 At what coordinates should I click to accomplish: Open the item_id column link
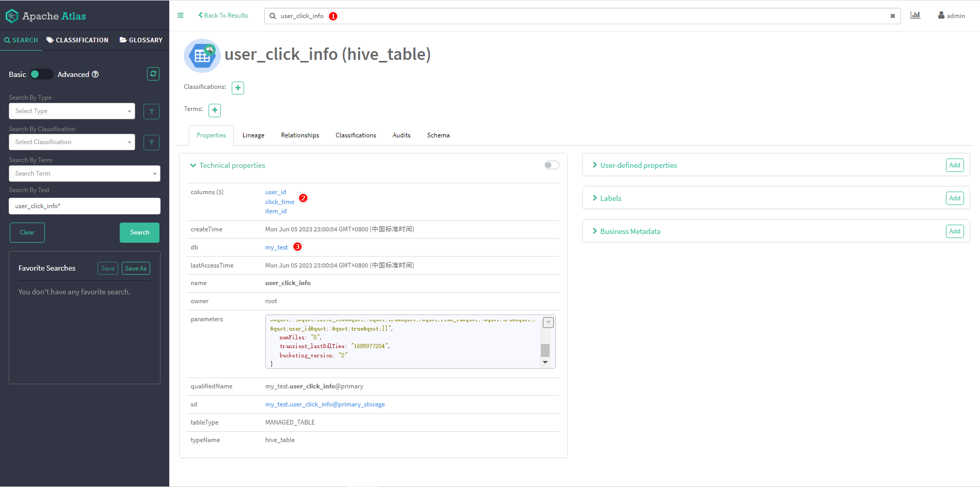tap(276, 211)
